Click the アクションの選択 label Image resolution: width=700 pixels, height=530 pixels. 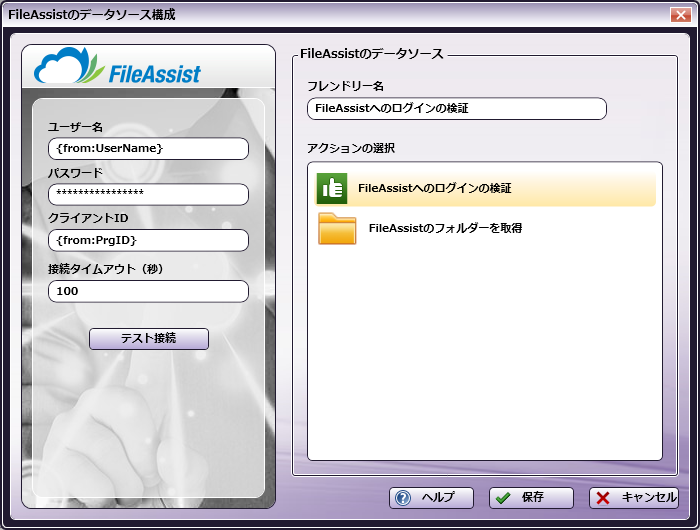pos(351,148)
